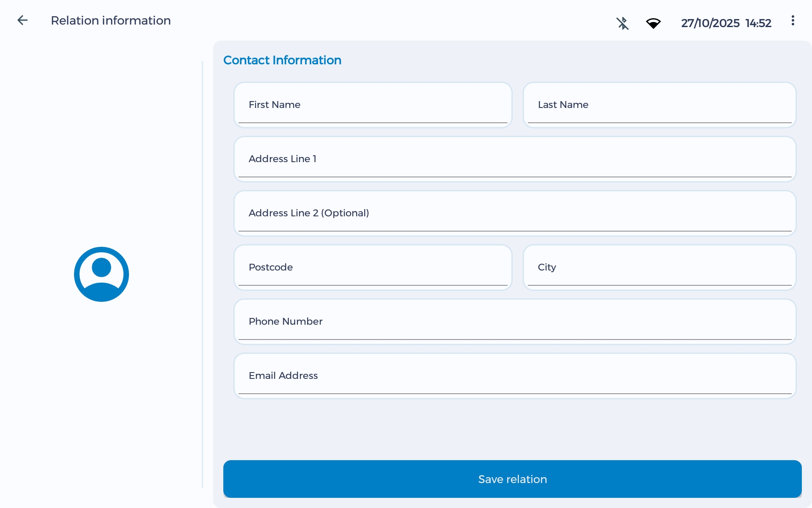Screen dimensions: 812x508
Task: Select the Email Address field
Action: pyautogui.click(x=515, y=376)
